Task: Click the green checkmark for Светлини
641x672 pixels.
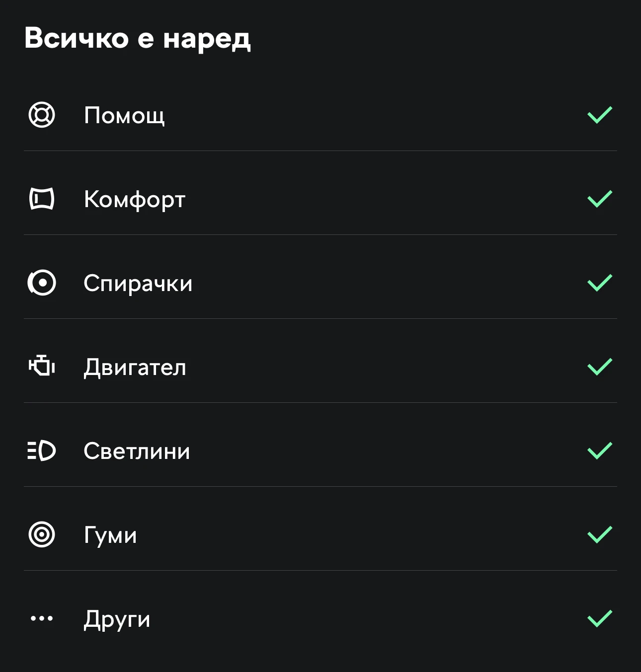Action: (x=600, y=451)
